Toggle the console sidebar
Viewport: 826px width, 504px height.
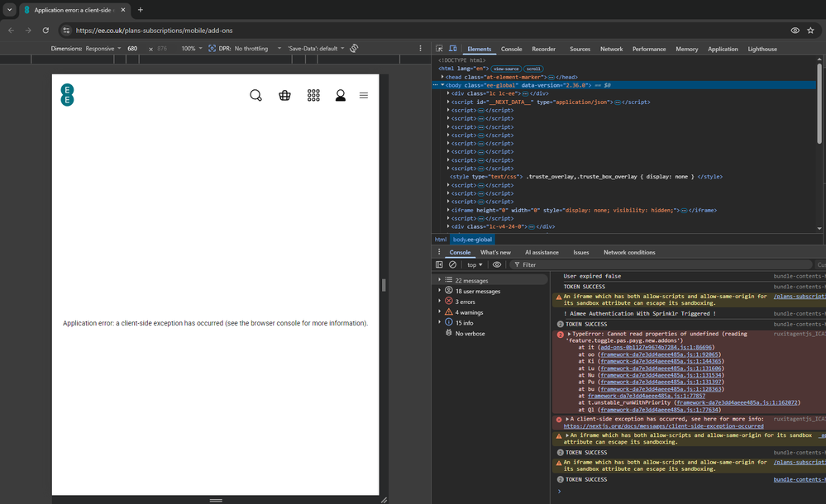tap(439, 264)
